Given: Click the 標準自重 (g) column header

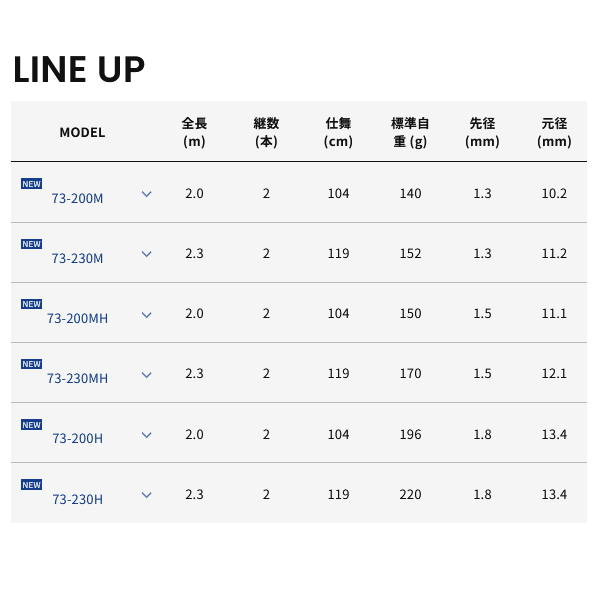Looking at the screenshot, I should coord(410,132).
